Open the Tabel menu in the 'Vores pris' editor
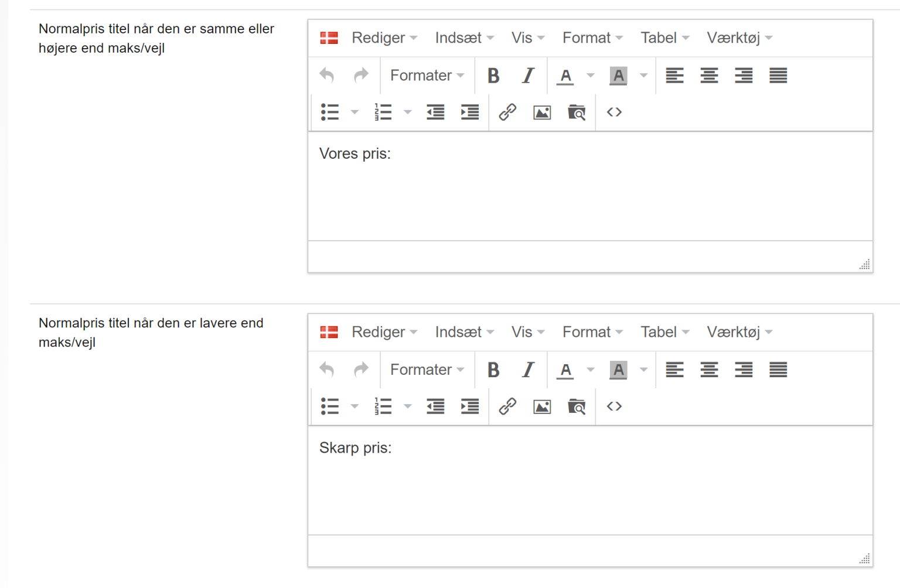The height and width of the screenshot is (588, 900). point(664,38)
